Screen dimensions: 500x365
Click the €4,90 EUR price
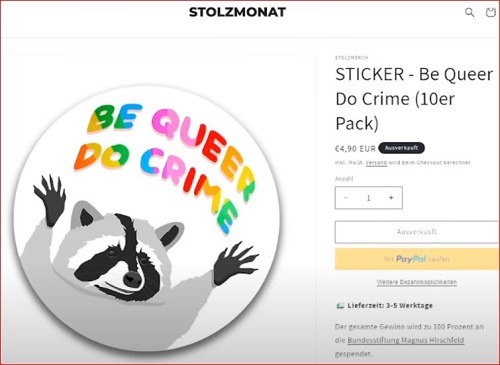[x=355, y=148]
